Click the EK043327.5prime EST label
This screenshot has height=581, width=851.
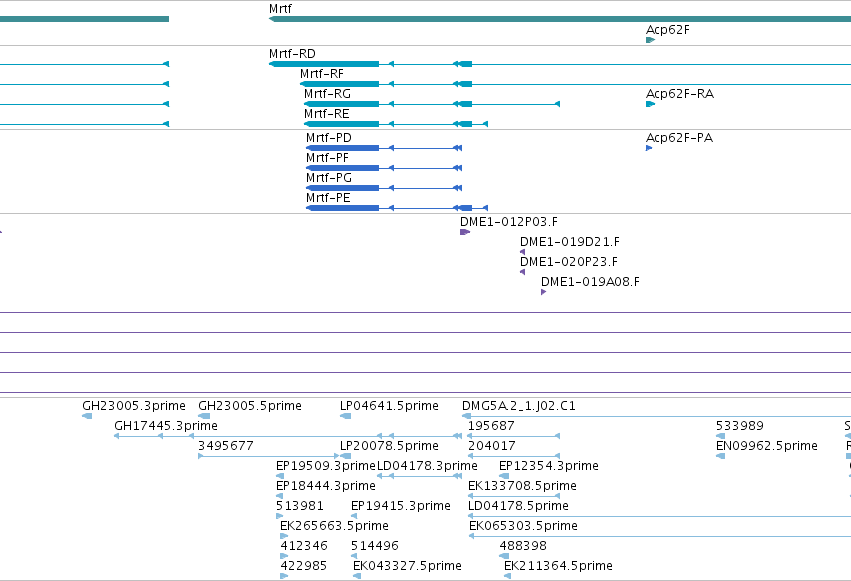407,566
